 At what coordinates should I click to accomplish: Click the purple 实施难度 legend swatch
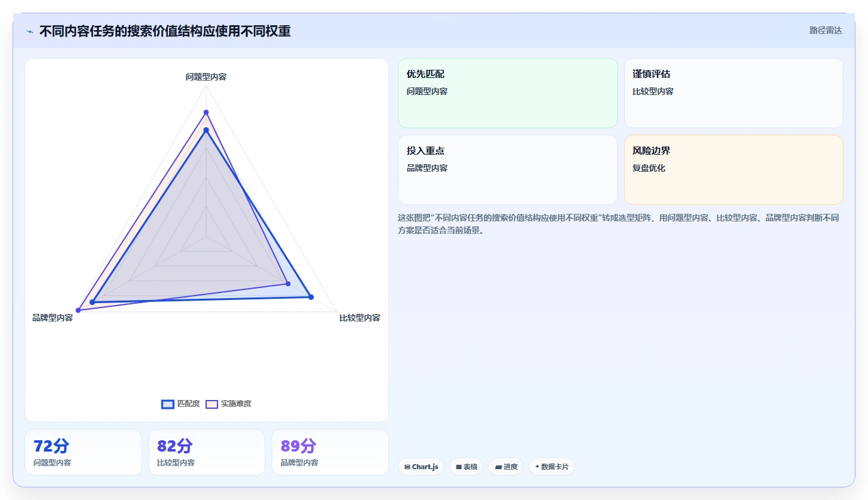(212, 404)
